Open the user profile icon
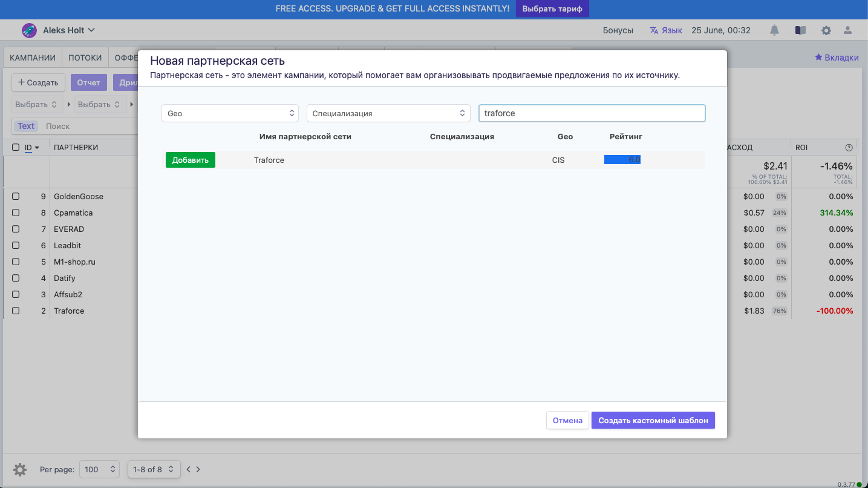 [x=847, y=30]
